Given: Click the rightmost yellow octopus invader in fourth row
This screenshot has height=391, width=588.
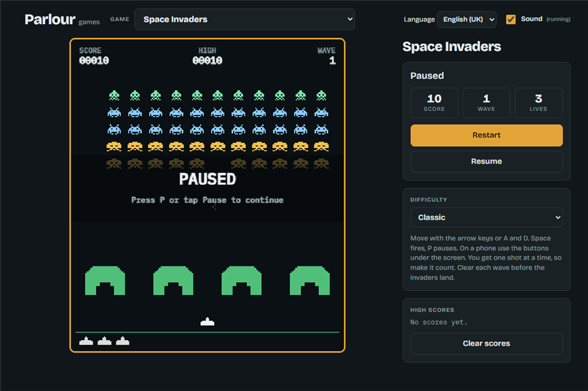Looking at the screenshot, I should click(x=321, y=146).
